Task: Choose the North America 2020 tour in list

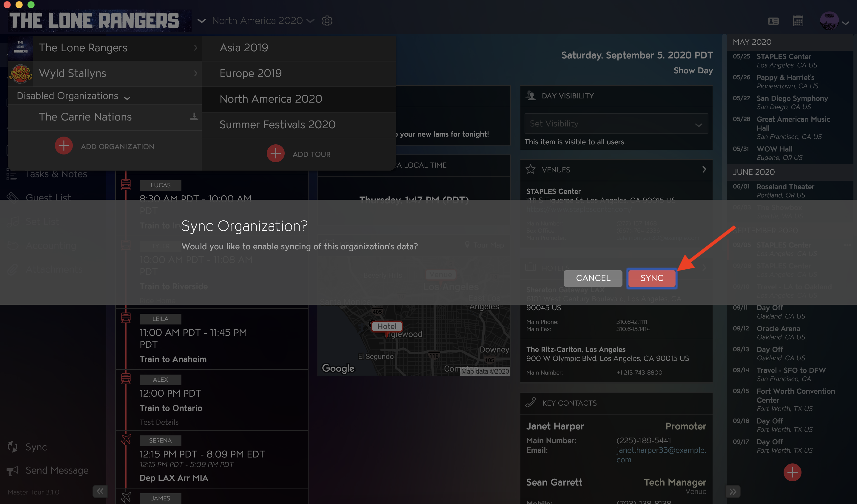Action: (299, 99)
